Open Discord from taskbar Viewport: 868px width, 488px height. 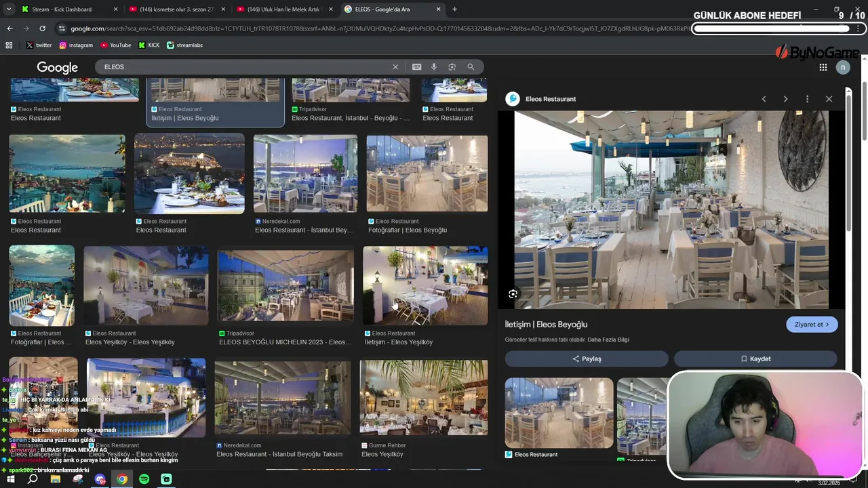click(x=100, y=479)
